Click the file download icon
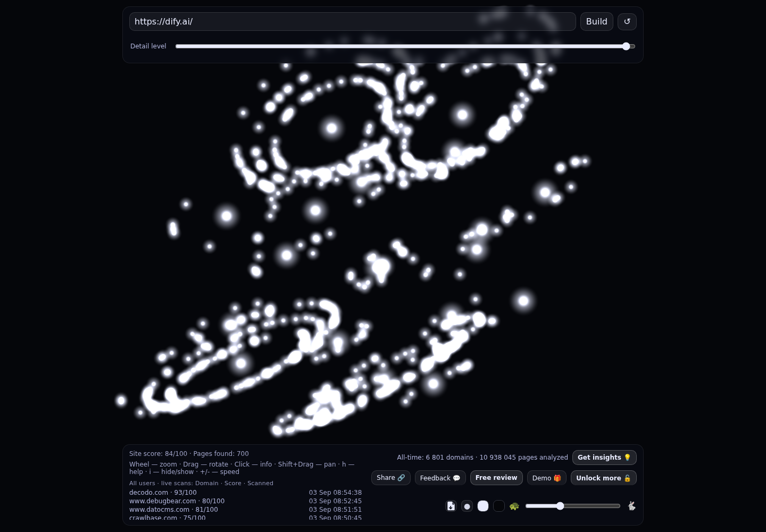The height and width of the screenshot is (532, 766). point(451,506)
